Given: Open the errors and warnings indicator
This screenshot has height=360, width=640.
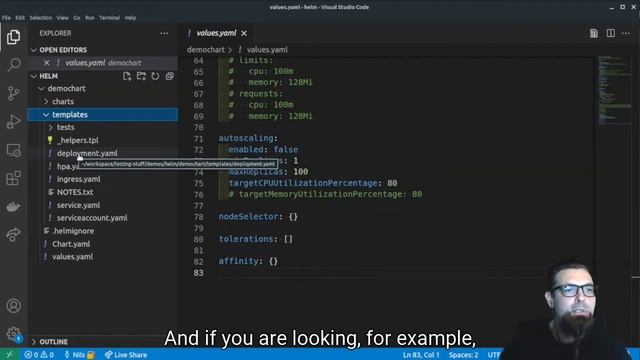Looking at the screenshot, I should pyautogui.click(x=39, y=355).
